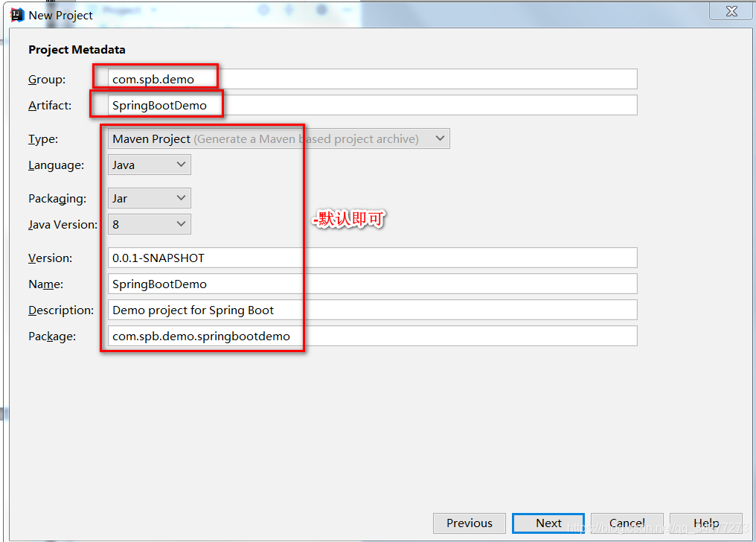Open the Type dropdown for Maven Project
Image resolution: width=756 pixels, height=542 pixels.
(x=279, y=139)
